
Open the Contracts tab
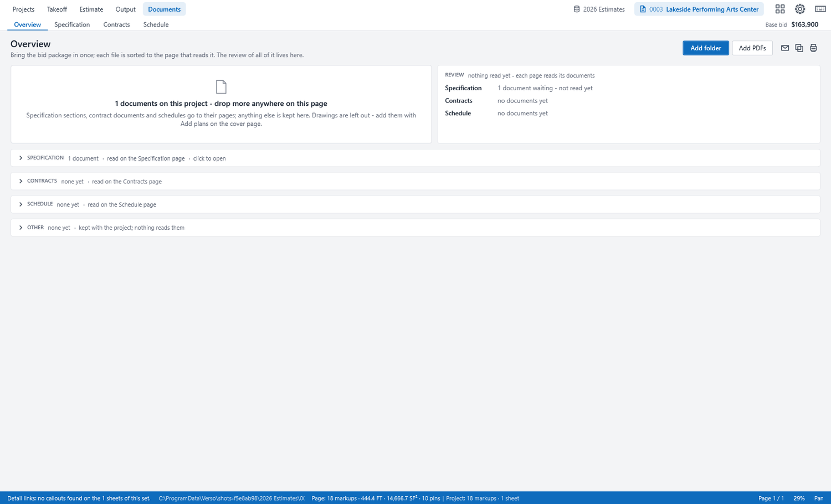pos(116,24)
